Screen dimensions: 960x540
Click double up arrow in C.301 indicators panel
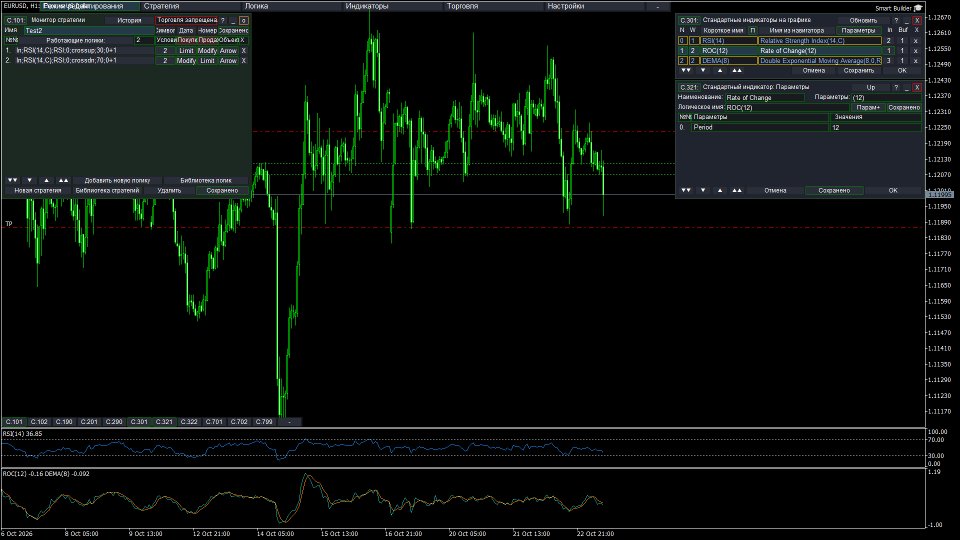point(737,70)
